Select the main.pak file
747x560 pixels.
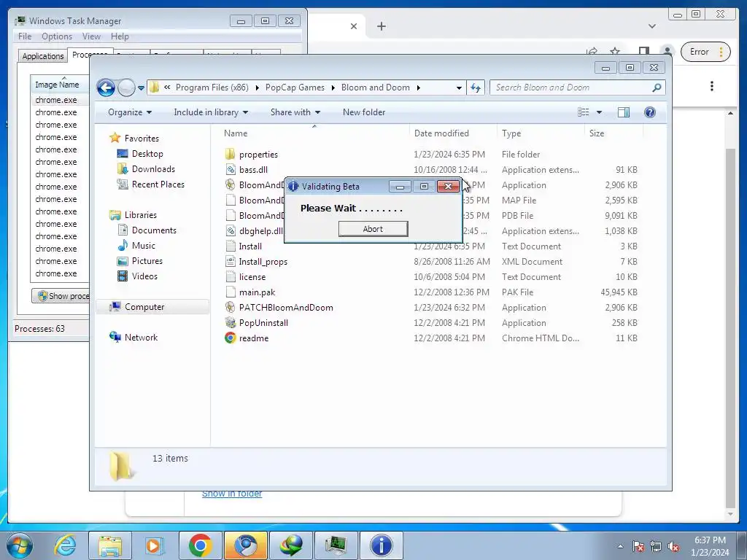point(257,292)
